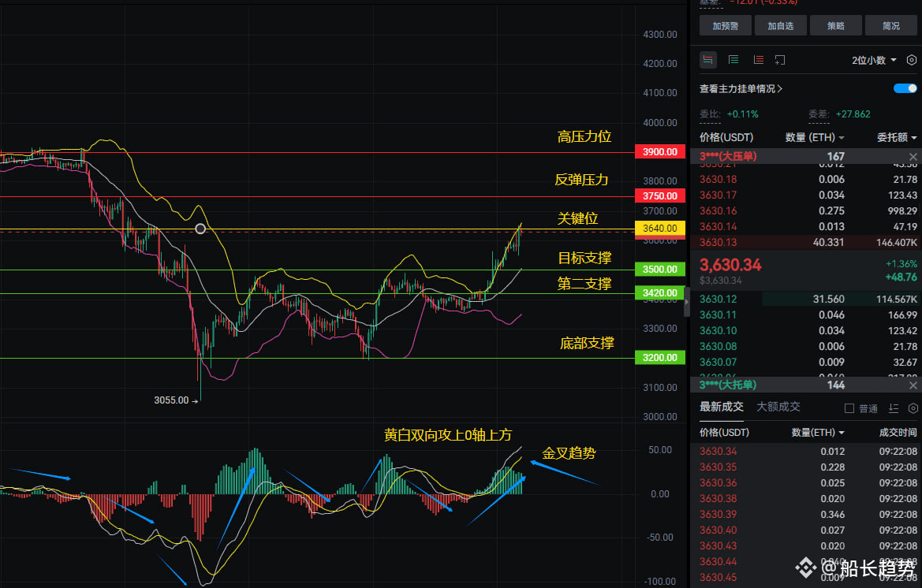Open recent trades settings hexagon icon

point(913,408)
